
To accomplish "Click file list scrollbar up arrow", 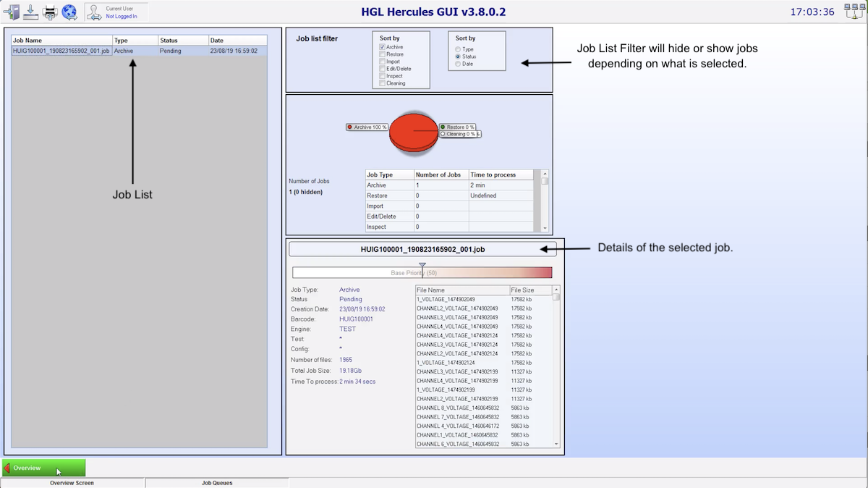I will coord(556,290).
